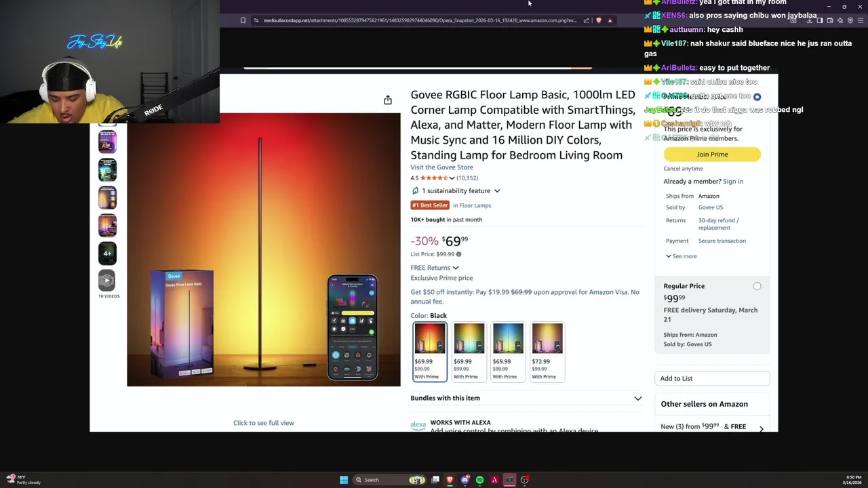The image size is (868, 488).
Task: Open Spotify from the taskbar
Action: [479, 480]
